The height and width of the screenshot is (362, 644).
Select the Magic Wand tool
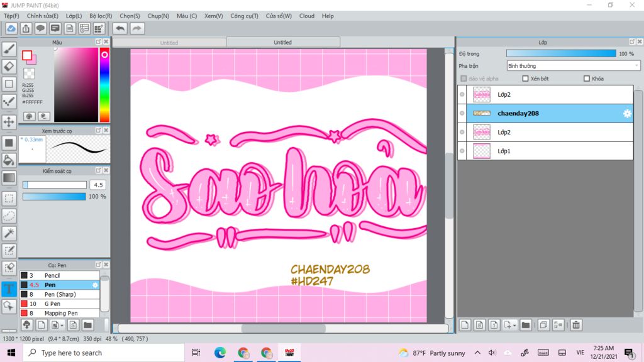tap(9, 233)
